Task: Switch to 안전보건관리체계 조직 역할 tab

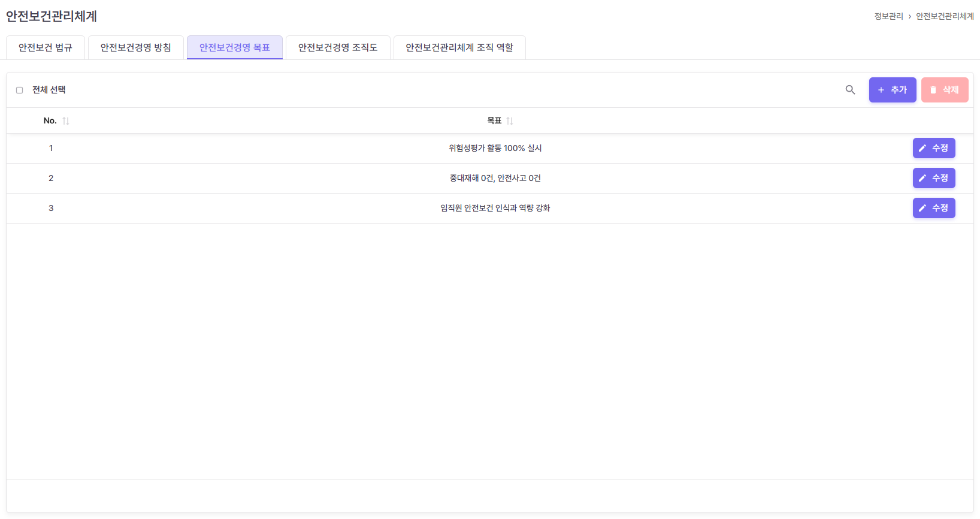Action: coord(459,47)
